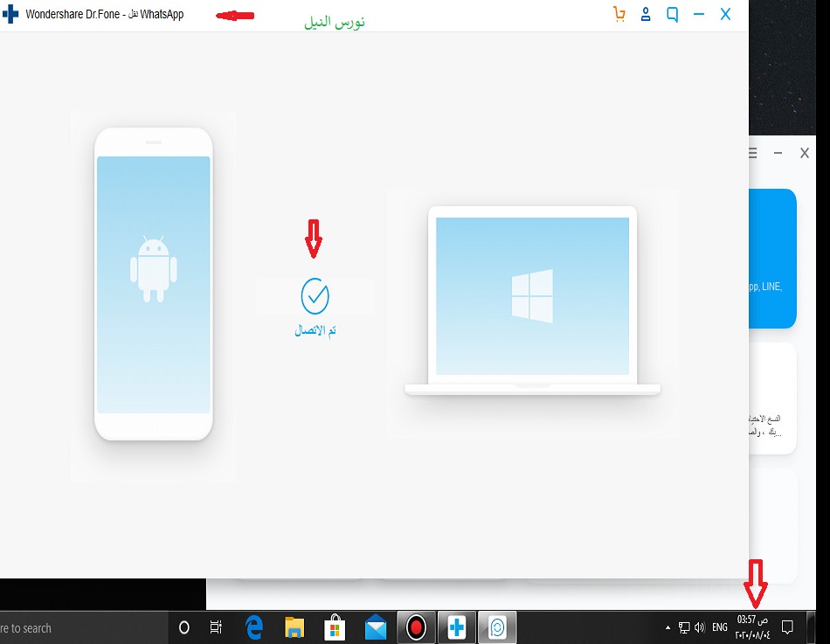Launch Microsoft Store from the taskbar
Viewport: 830px width, 644px height.
tap(335, 627)
